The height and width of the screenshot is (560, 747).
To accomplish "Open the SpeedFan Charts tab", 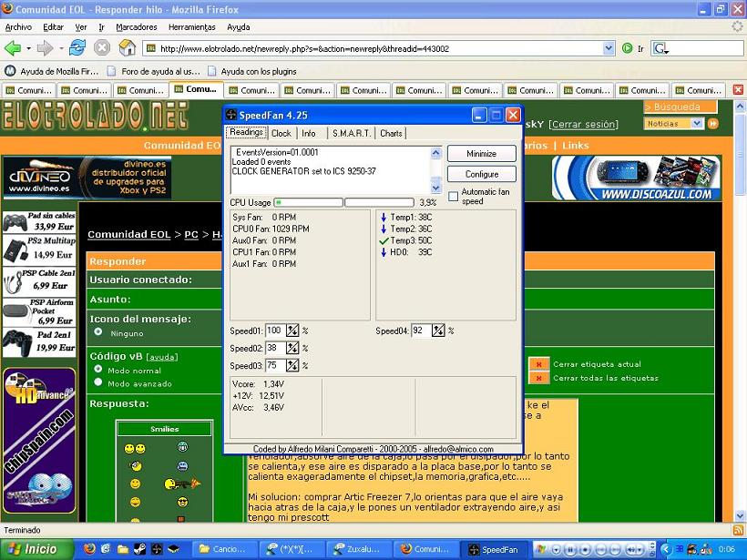I will tap(391, 133).
